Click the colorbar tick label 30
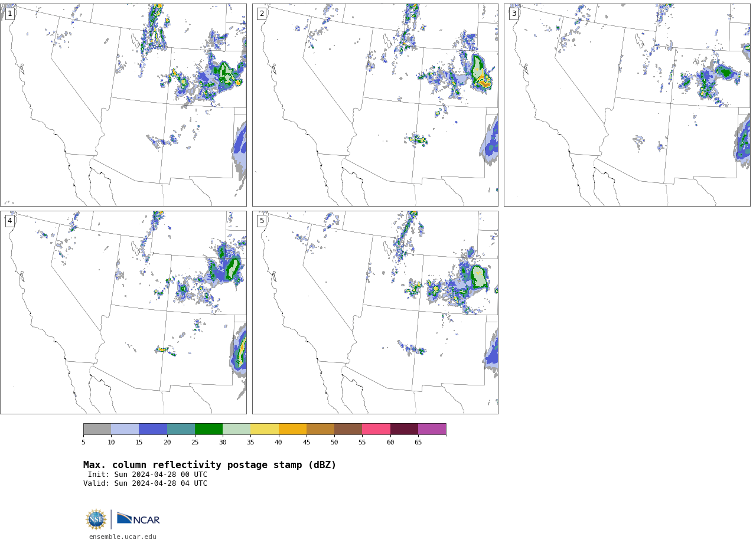Screen dimensions: 756x543 pos(223,443)
